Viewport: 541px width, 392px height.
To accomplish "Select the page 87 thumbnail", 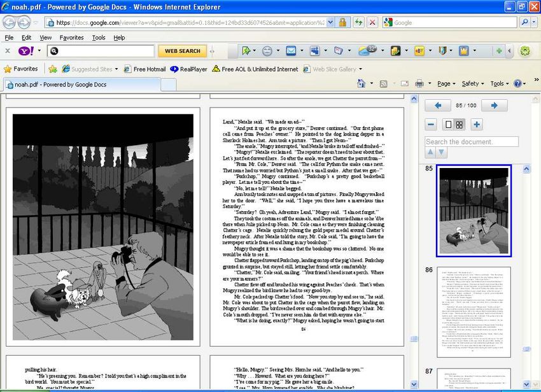I will pyautogui.click(x=474, y=378).
